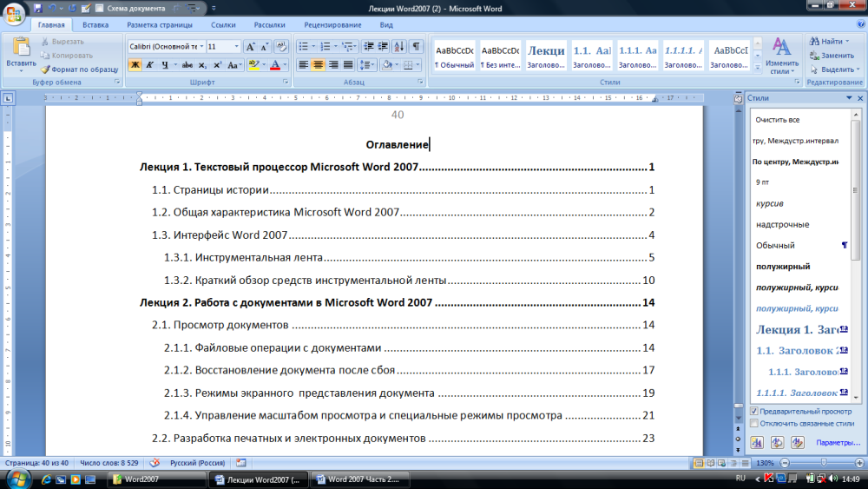
Task: Open borders dropdown
Action: click(418, 65)
